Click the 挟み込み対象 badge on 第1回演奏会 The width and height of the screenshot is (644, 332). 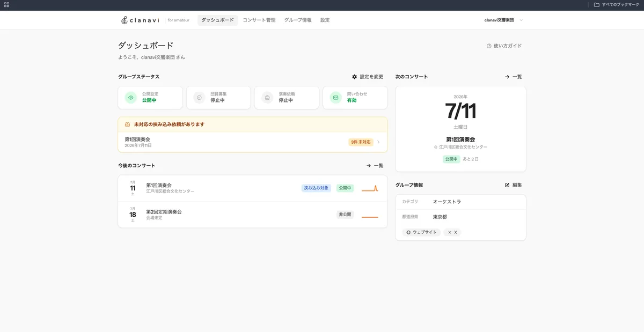pos(316,188)
